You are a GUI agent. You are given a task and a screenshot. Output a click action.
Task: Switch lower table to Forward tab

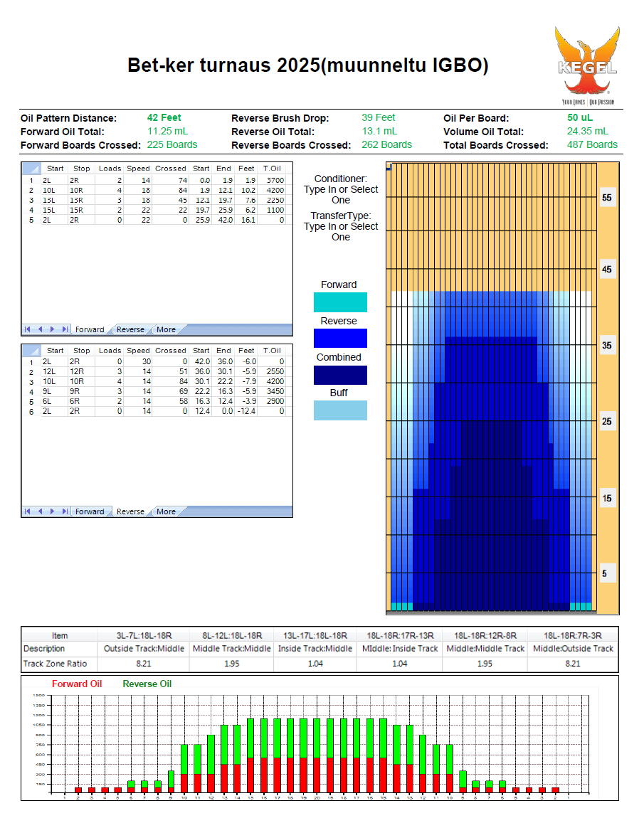click(90, 512)
